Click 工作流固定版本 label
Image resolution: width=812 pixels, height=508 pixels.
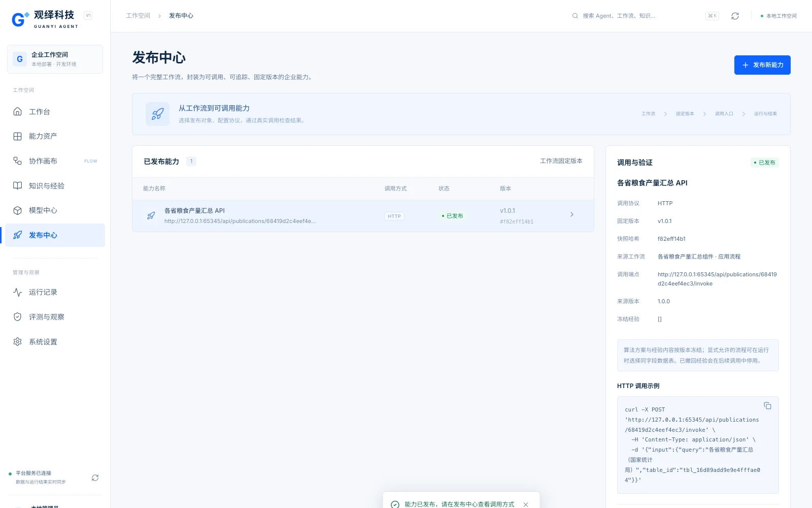click(x=561, y=161)
